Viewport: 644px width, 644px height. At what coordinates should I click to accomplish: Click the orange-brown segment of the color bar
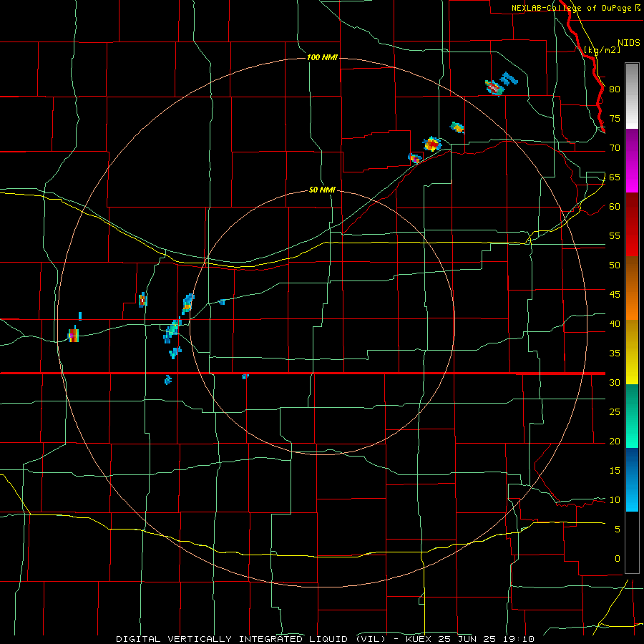coord(632,288)
